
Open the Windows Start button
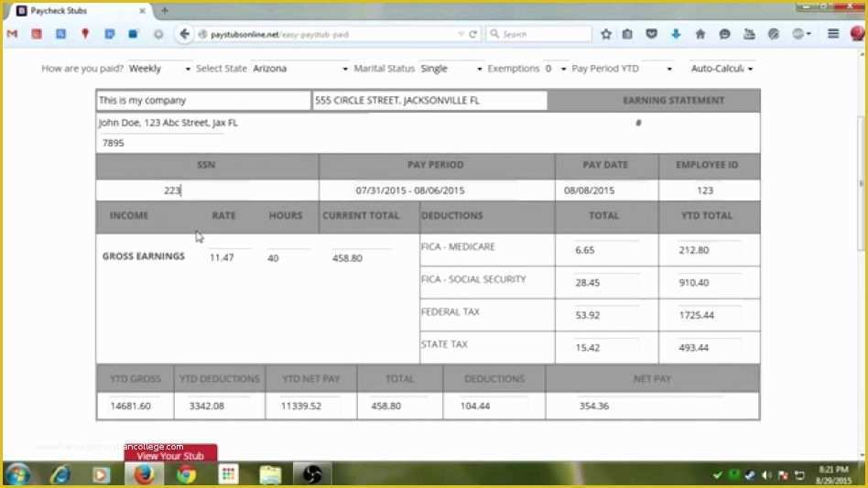[17, 474]
